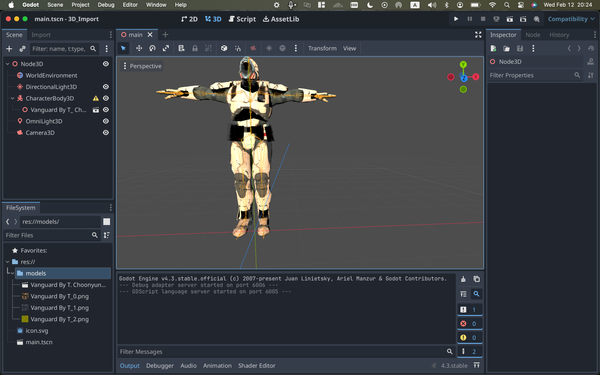Copy the Output log selection icon
The image size is (600, 375).
[x=476, y=279]
